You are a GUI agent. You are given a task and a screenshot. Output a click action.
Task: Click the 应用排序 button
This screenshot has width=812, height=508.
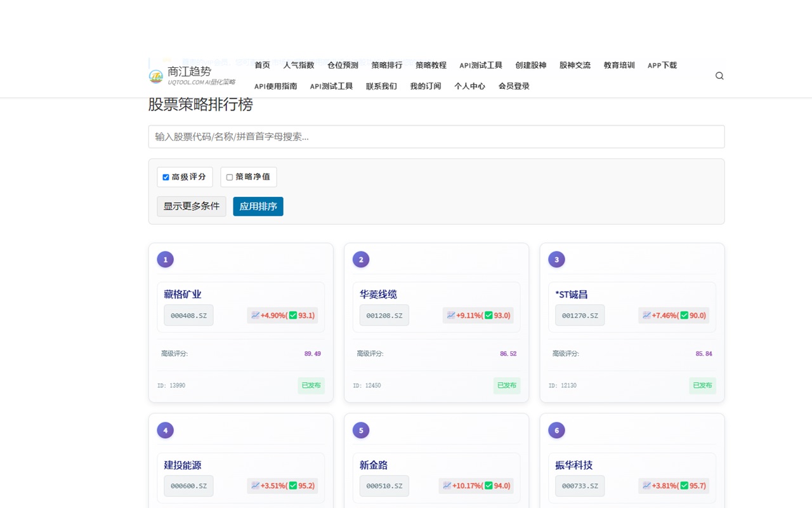pyautogui.click(x=258, y=206)
